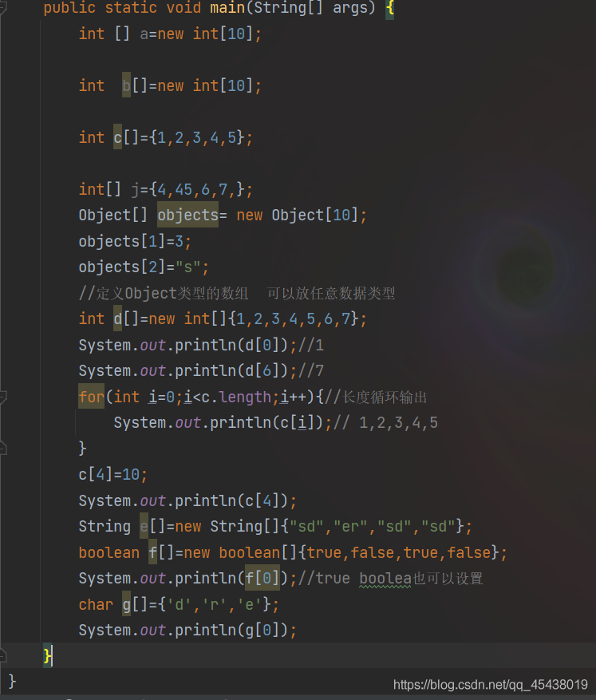
Task: Click the line 'int c[]={1,2,3,4,5};'
Action: [165, 137]
